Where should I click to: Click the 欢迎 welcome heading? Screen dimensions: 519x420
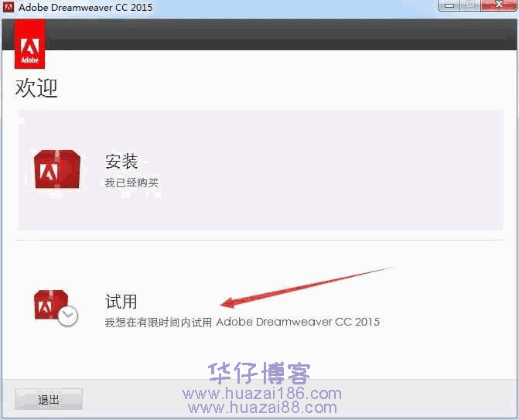pyautogui.click(x=36, y=88)
